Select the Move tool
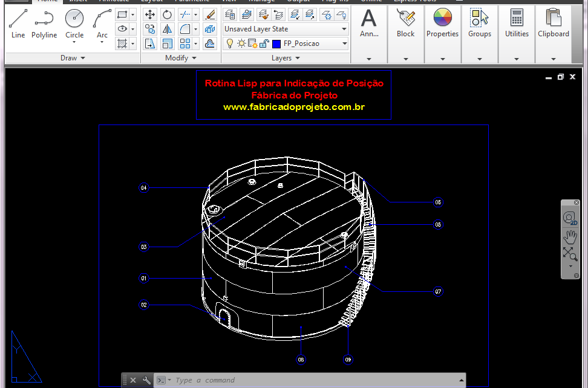The image size is (588, 388). [150, 15]
